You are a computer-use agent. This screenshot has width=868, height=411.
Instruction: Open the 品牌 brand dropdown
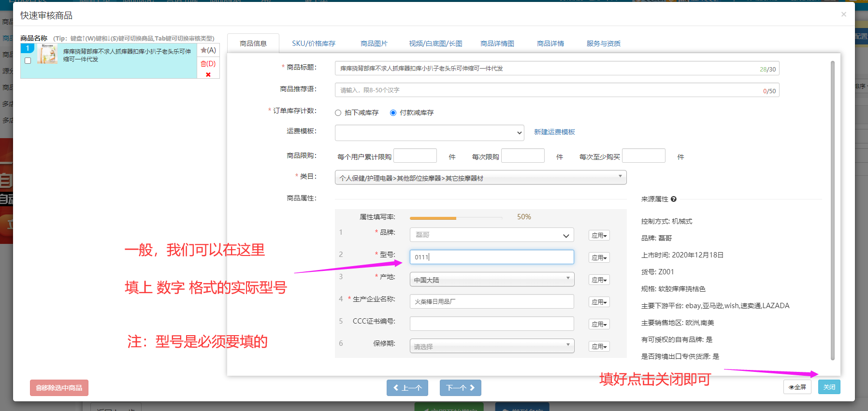(492, 235)
